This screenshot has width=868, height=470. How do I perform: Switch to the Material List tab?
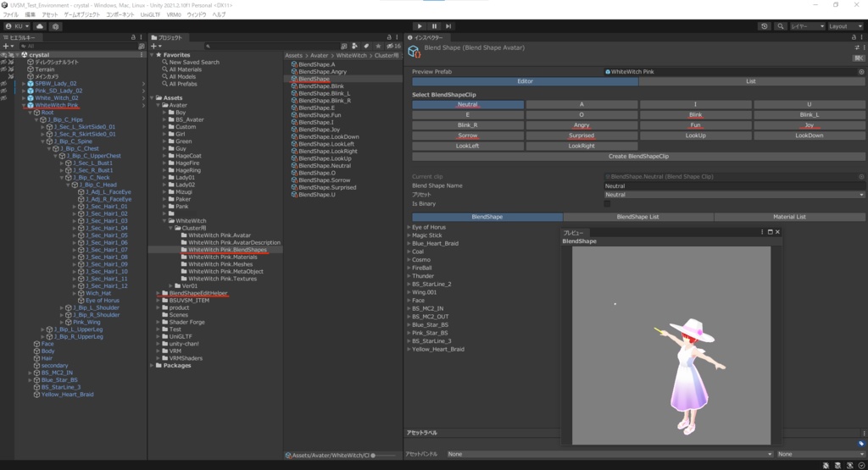[789, 217]
